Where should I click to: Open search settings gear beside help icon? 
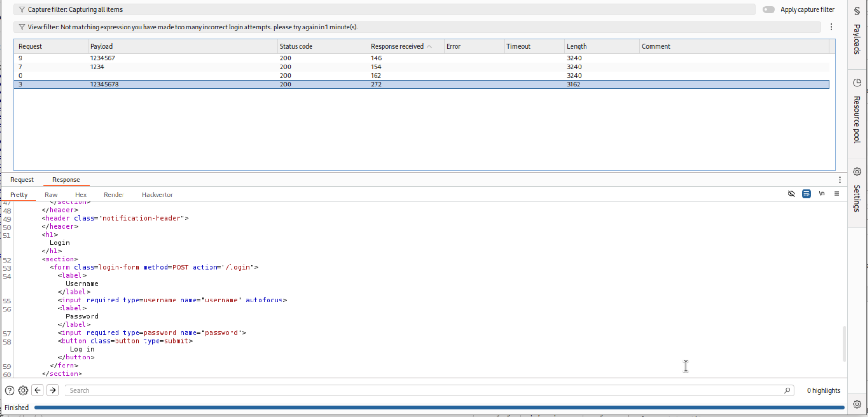click(x=23, y=390)
